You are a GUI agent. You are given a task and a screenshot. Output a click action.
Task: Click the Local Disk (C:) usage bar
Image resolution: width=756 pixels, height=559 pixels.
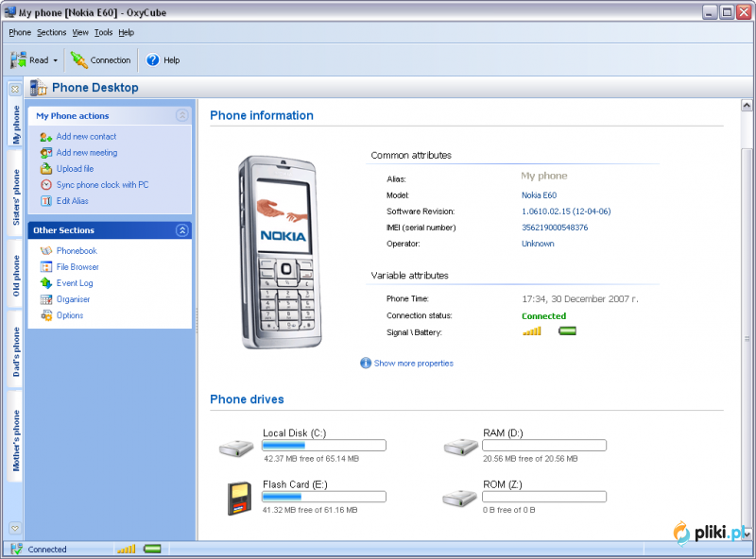tap(324, 446)
